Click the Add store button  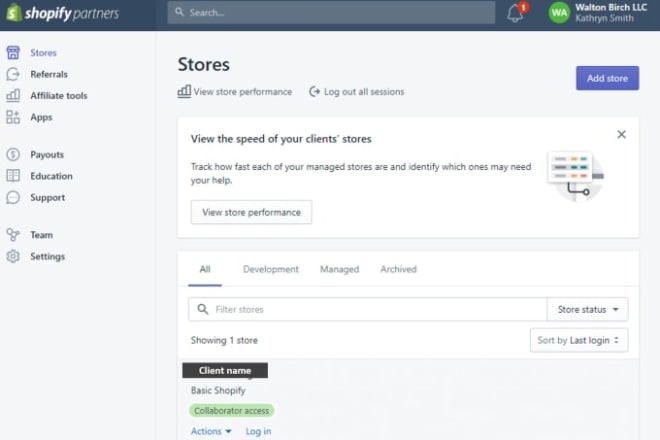pyautogui.click(x=607, y=78)
